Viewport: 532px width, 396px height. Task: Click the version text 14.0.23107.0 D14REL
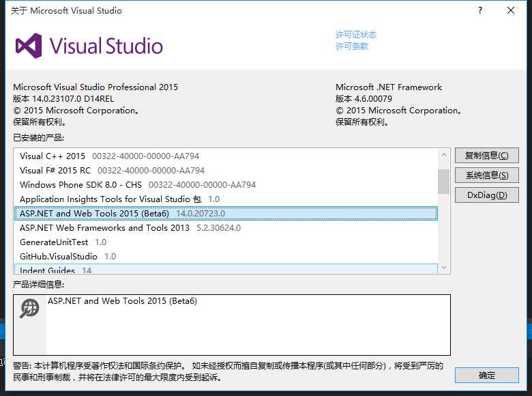point(63,99)
